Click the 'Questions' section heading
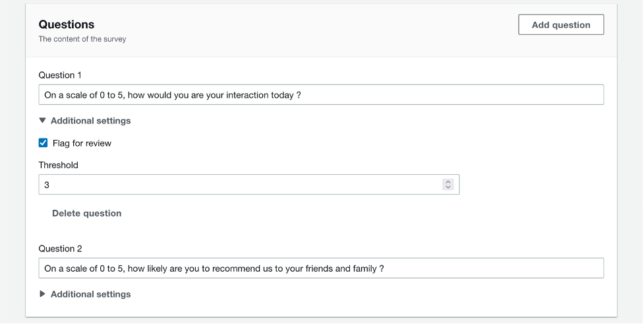Viewport: 644px width, 324px height. (66, 24)
